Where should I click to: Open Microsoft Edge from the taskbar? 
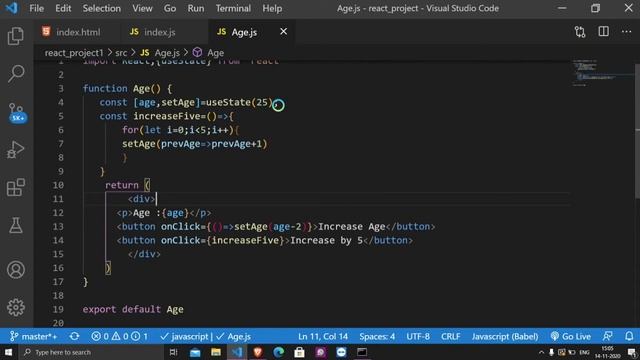pos(278,352)
